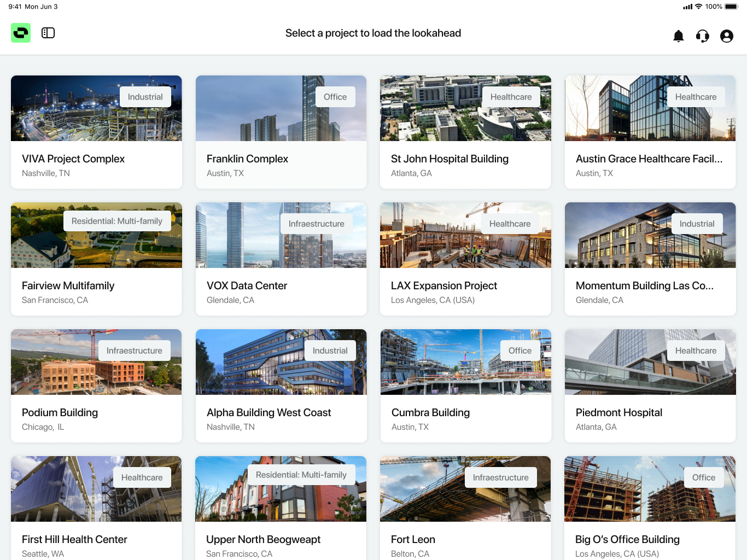Click the Piedmont Hospital building photo
This screenshot has height=560, width=747.
coord(650,362)
